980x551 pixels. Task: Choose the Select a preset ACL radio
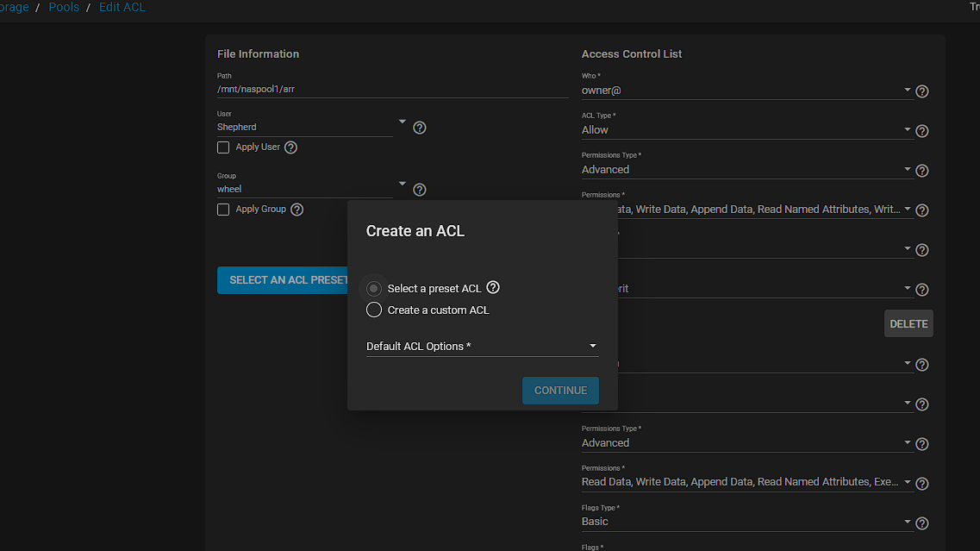374,288
